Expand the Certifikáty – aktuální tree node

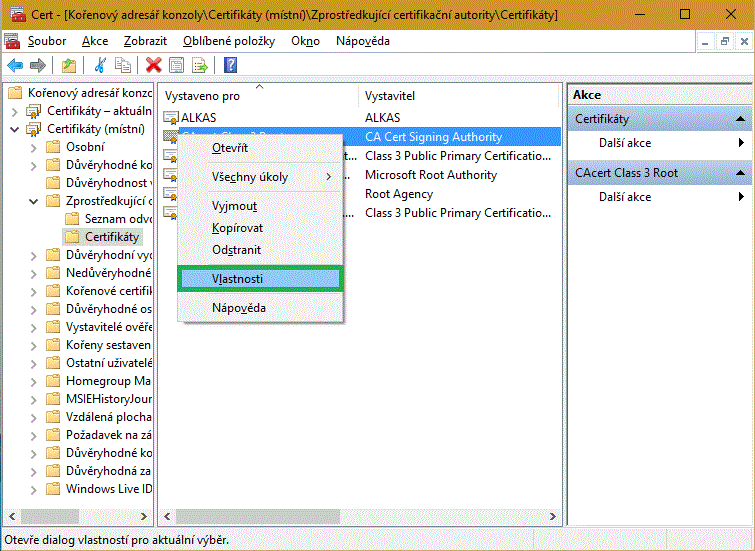point(14,111)
